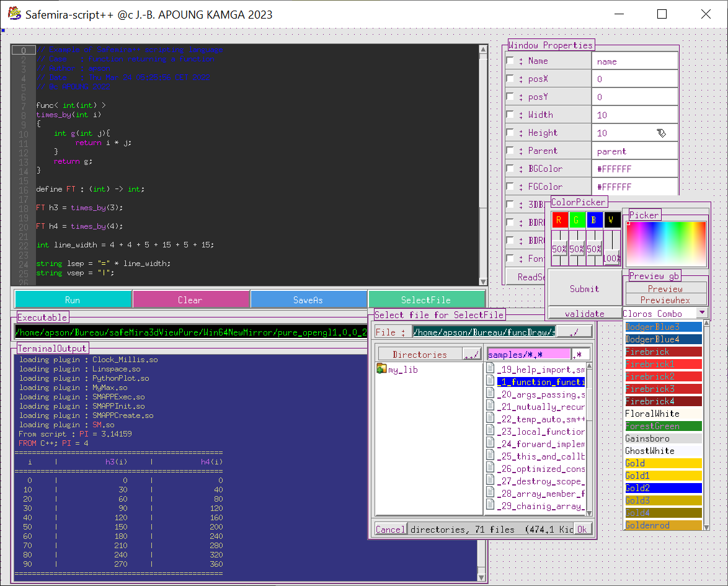Check the BGColor property checkbox
Image resolution: width=728 pixels, height=586 pixels.
(510, 169)
